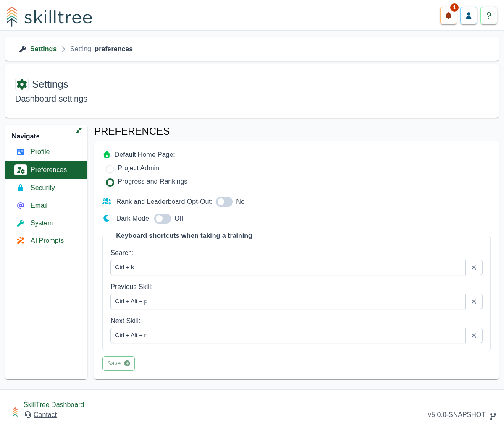The width and height of the screenshot is (504, 430).
Task: Click the skilltree wordmark in header
Action: coord(58,17)
